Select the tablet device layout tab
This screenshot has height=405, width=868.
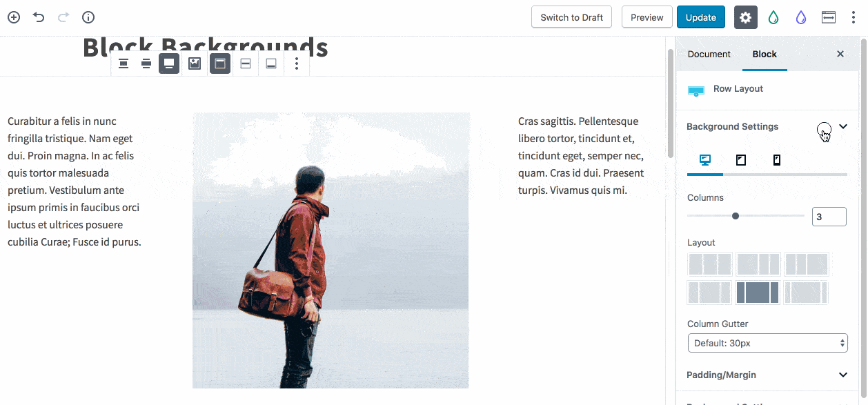(741, 160)
